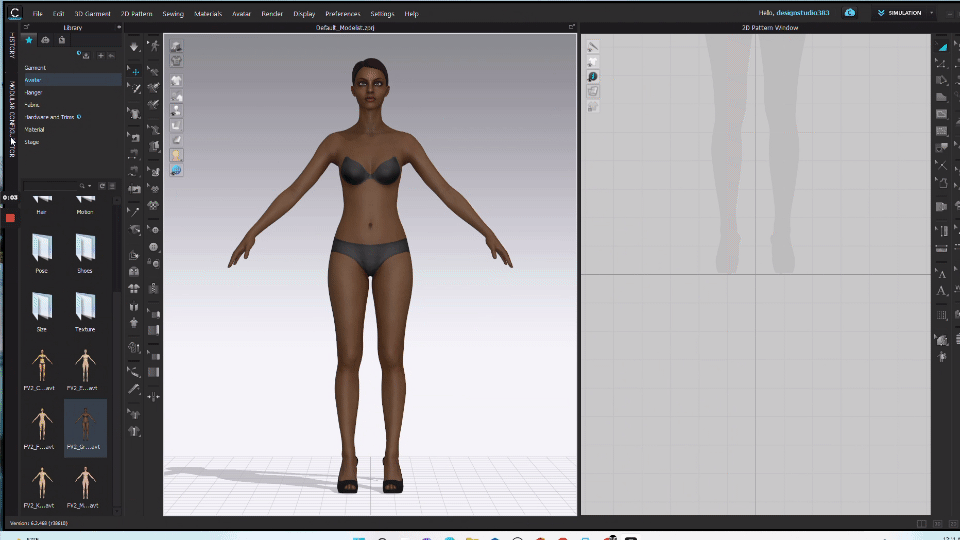Select the Favorites star tab in Library

[x=29, y=40]
